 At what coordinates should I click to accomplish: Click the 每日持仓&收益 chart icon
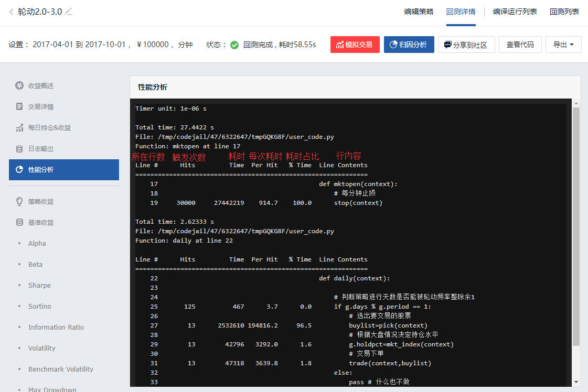(19, 128)
